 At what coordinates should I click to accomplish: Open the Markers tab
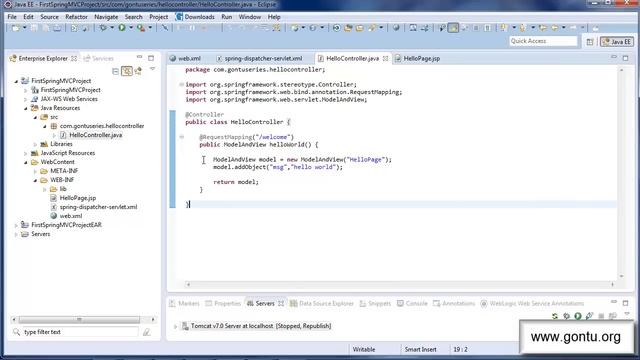click(184, 303)
